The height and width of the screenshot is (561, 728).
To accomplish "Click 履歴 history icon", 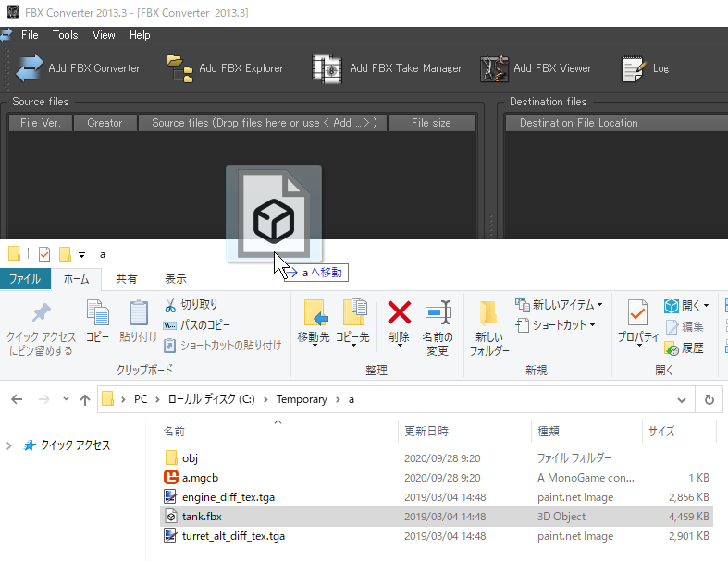I will pos(672,348).
